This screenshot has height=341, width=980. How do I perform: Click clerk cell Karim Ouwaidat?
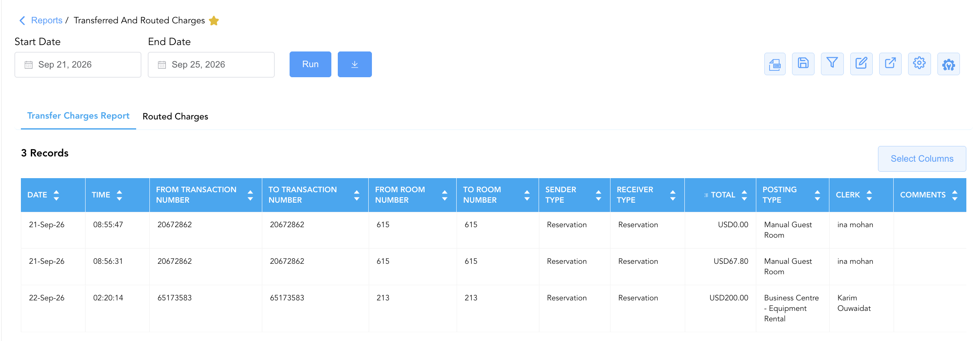854,303
